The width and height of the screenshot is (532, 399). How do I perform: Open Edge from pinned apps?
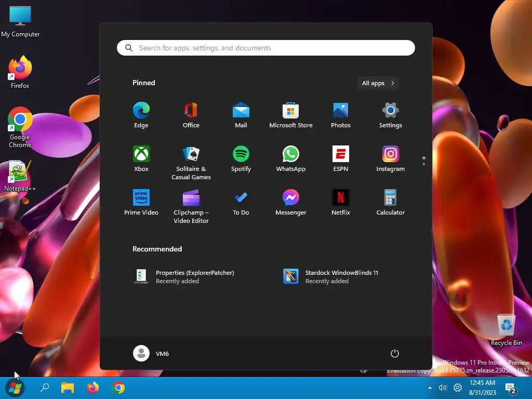point(141,115)
